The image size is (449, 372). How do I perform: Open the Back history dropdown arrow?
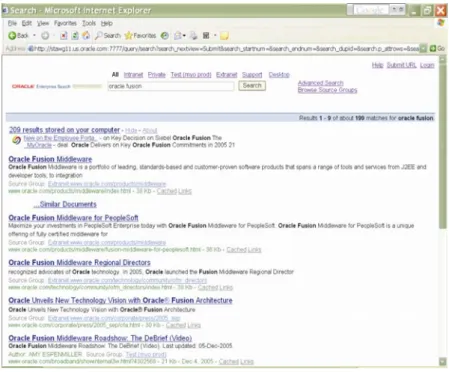pos(34,35)
